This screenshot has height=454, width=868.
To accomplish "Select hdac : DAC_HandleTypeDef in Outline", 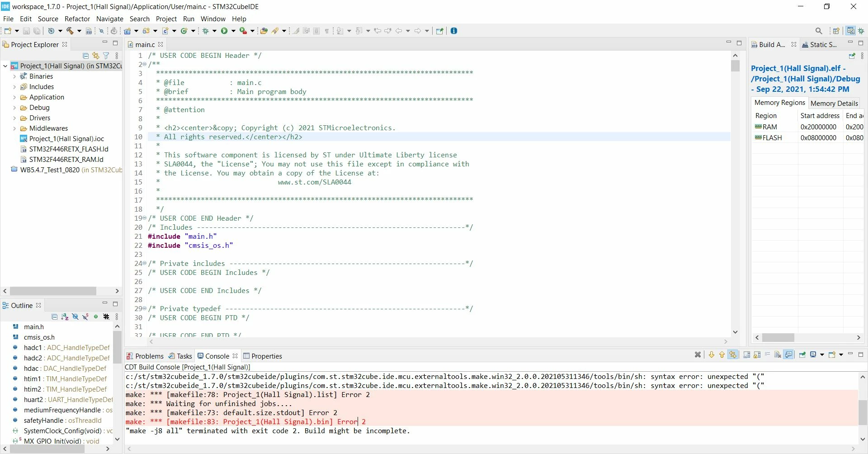I will tap(60, 369).
